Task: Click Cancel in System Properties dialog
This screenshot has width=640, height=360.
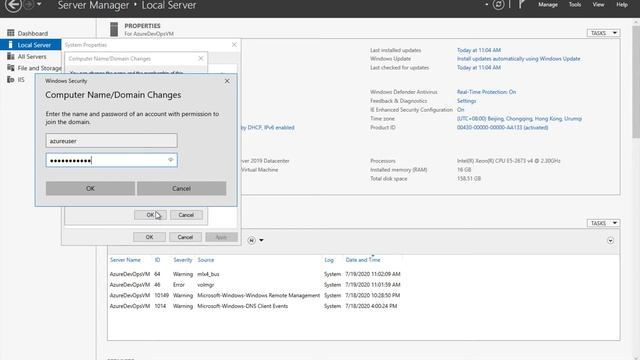Action: click(185, 237)
